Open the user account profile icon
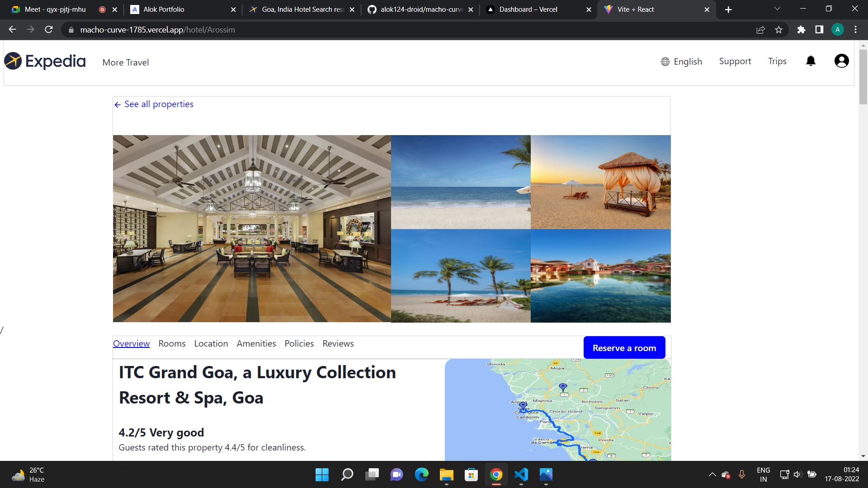868x488 pixels. [841, 61]
